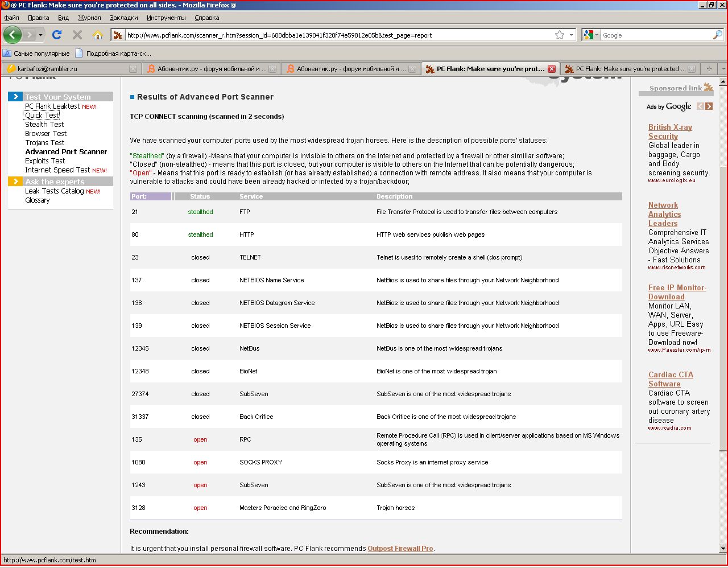Click the search magnifier icon
This screenshot has width=728, height=568.
click(717, 35)
